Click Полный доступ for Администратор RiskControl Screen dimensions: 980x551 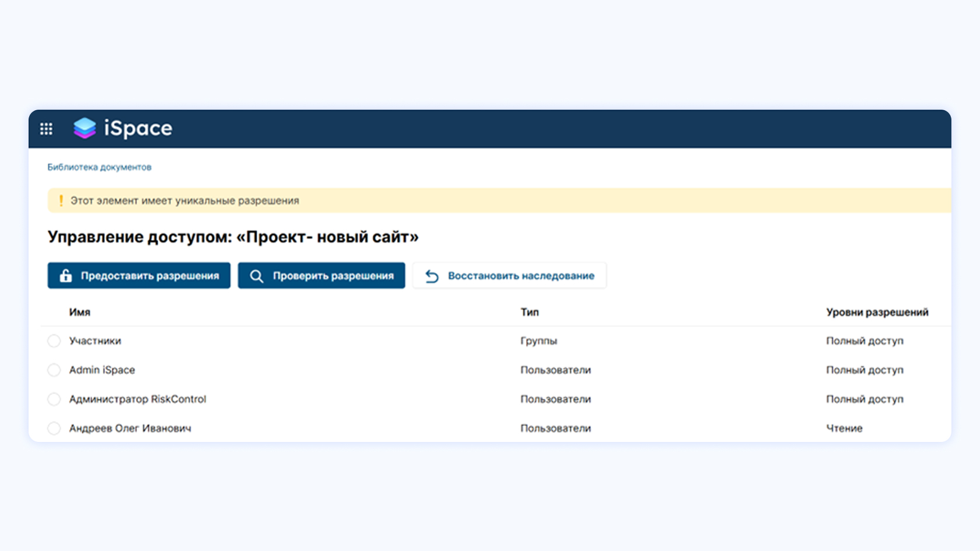click(864, 399)
